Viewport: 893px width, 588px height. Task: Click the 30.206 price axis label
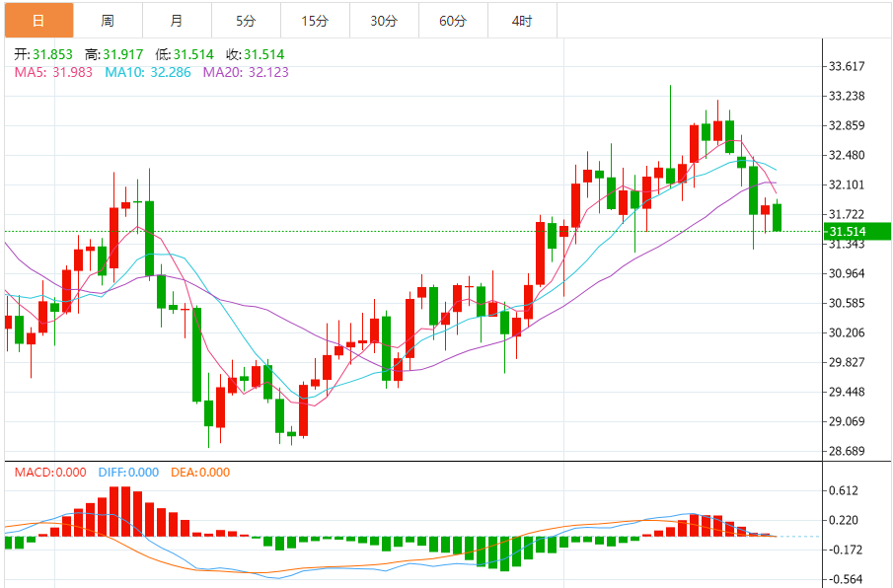[x=847, y=332]
